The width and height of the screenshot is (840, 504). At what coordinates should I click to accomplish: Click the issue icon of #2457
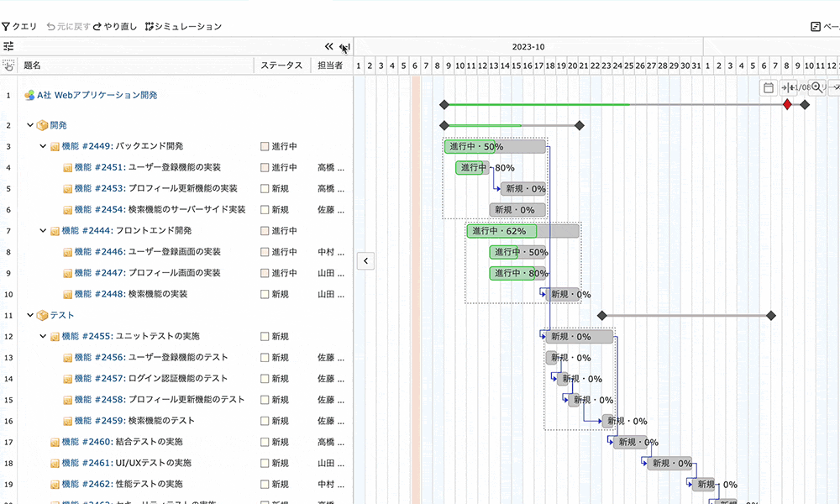(x=67, y=379)
